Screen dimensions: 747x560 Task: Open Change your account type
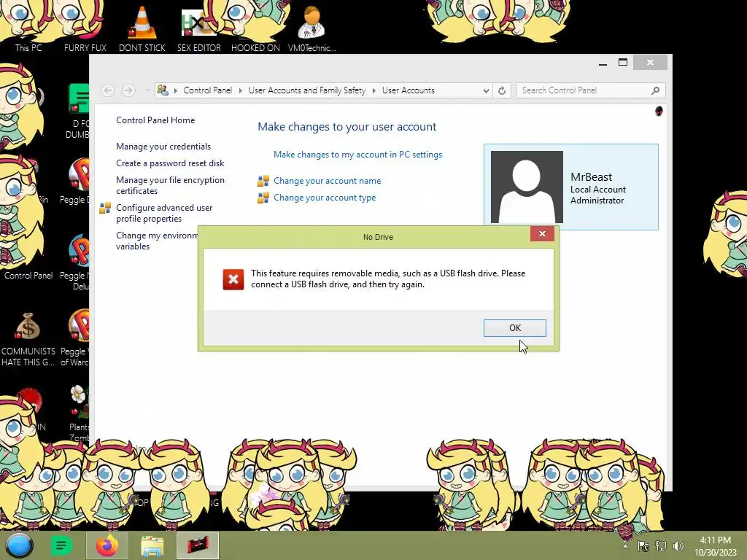coord(325,197)
